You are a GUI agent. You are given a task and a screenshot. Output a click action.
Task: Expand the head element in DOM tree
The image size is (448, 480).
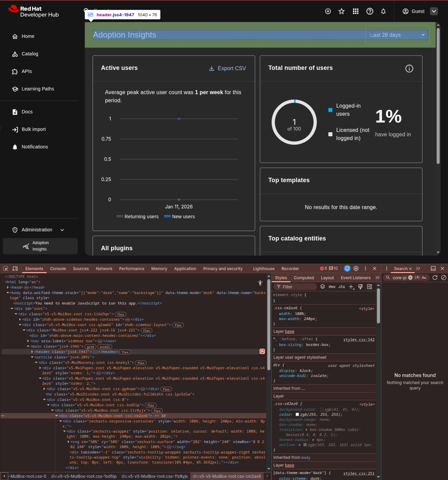point(8,287)
